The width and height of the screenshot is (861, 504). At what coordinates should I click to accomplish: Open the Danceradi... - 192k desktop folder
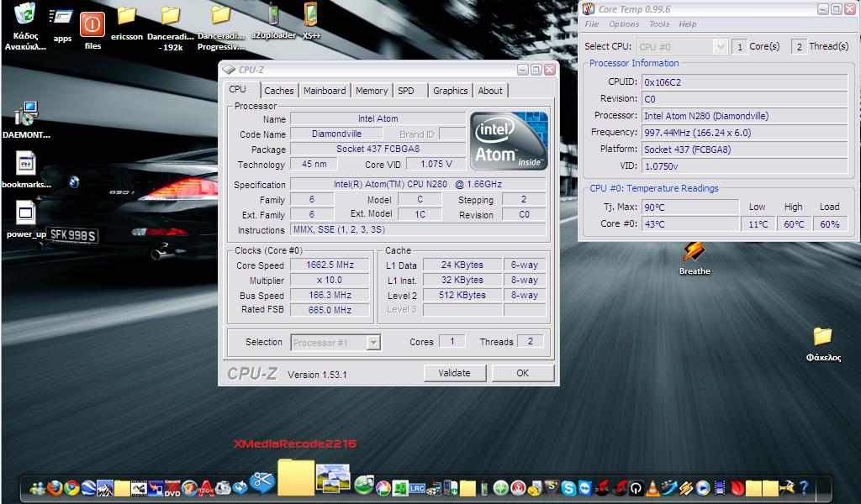[x=170, y=28]
